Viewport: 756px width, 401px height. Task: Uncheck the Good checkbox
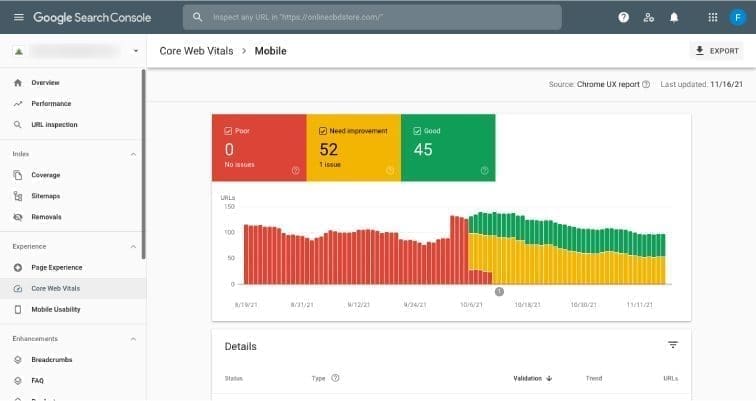pyautogui.click(x=418, y=130)
